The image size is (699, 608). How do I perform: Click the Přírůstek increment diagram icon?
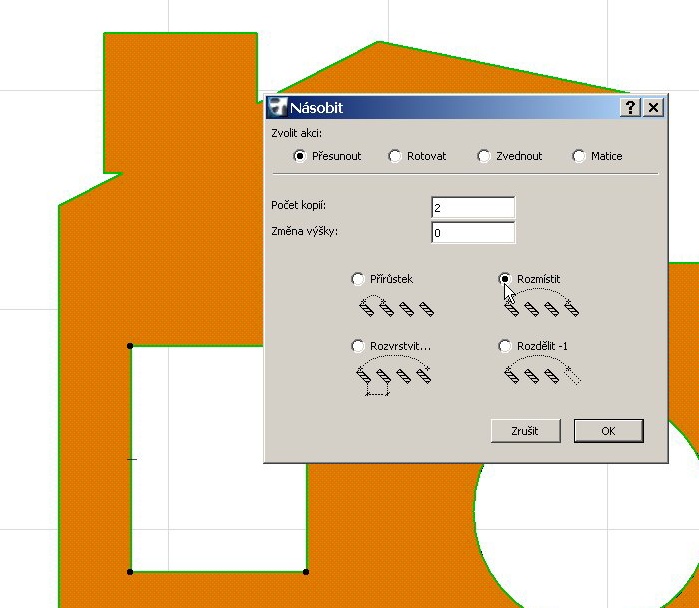point(396,305)
